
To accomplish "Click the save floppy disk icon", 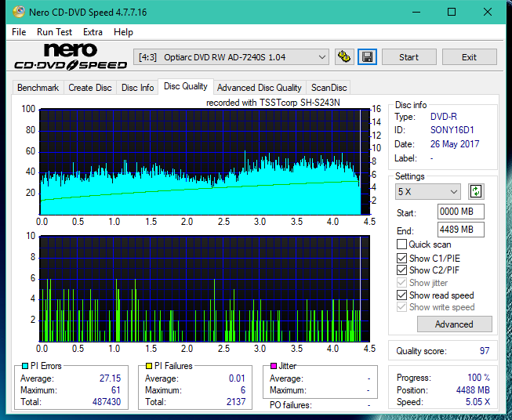I will 368,57.
